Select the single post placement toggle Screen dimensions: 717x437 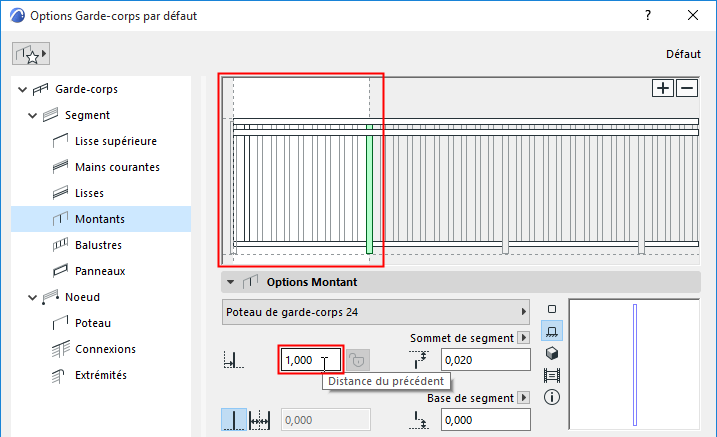[234, 420]
